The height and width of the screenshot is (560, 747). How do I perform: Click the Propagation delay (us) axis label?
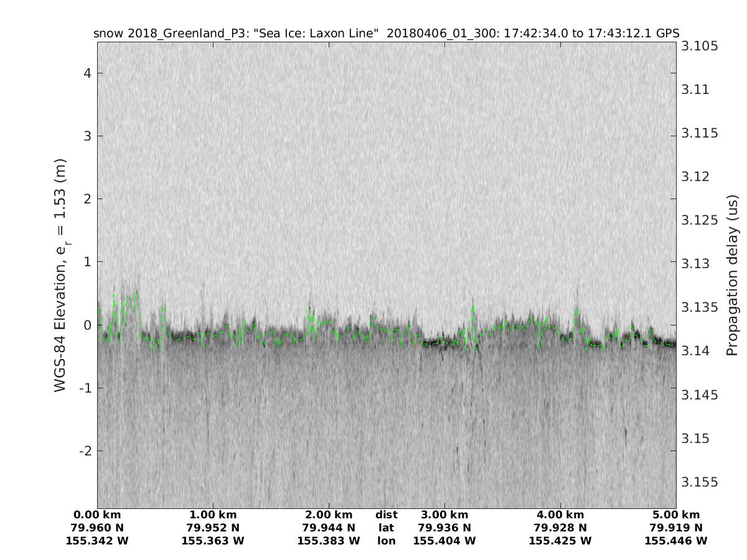[x=732, y=275]
